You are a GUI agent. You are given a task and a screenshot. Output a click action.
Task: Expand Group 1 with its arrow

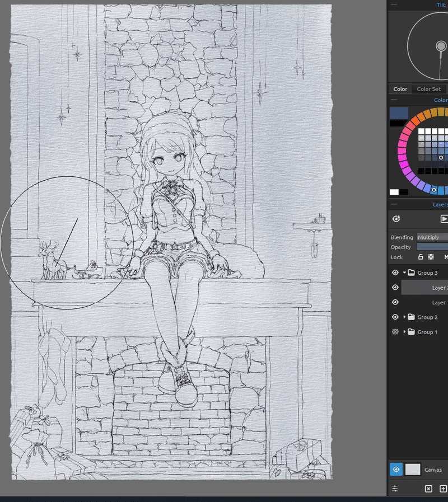404,332
